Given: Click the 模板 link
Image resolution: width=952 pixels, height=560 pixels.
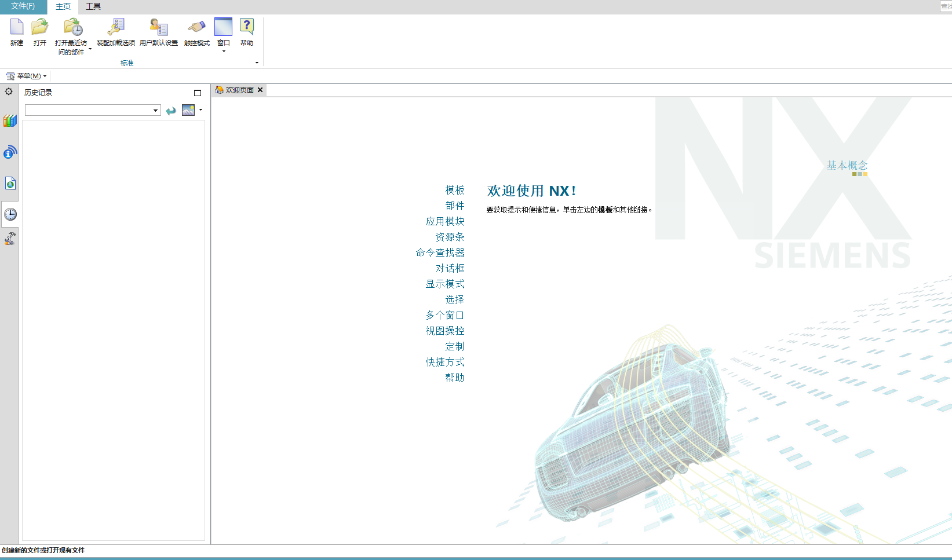Looking at the screenshot, I should [x=455, y=190].
